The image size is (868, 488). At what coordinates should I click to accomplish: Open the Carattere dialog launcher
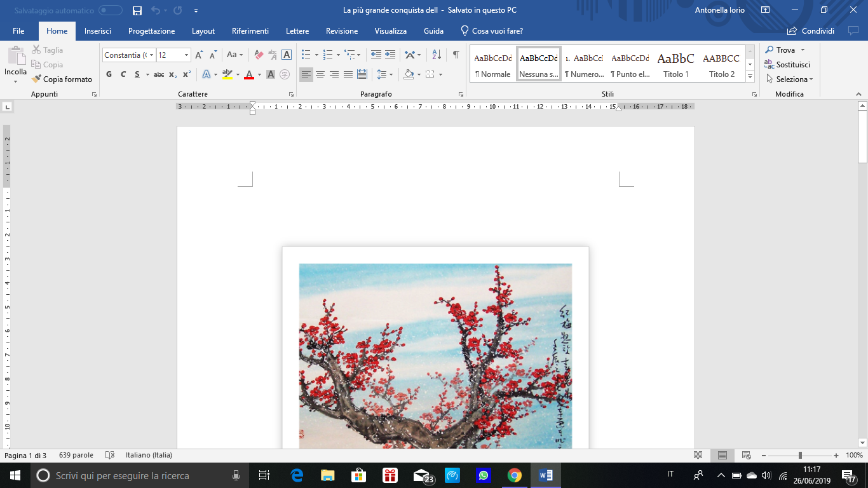(291, 94)
